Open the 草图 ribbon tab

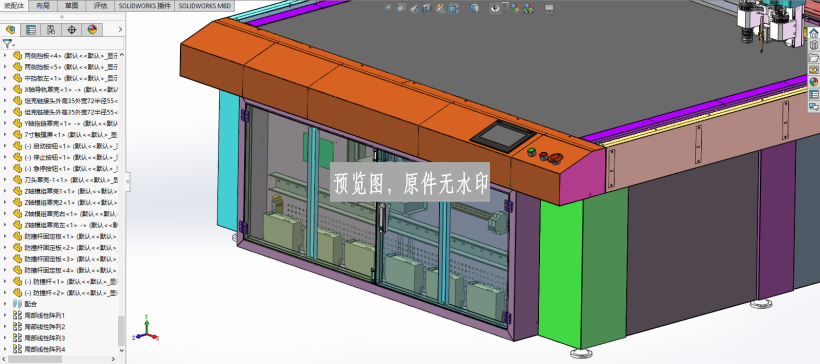click(72, 6)
